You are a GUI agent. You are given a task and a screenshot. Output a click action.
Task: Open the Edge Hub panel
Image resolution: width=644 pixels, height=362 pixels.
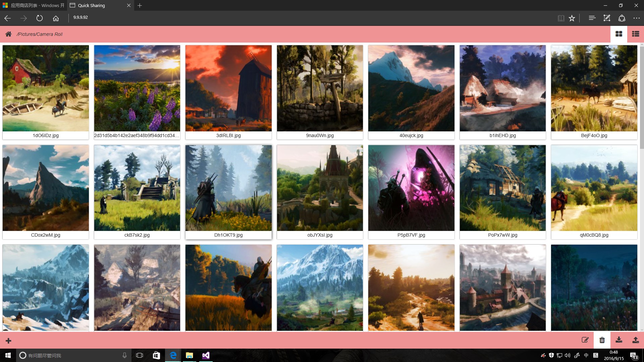[x=592, y=18]
